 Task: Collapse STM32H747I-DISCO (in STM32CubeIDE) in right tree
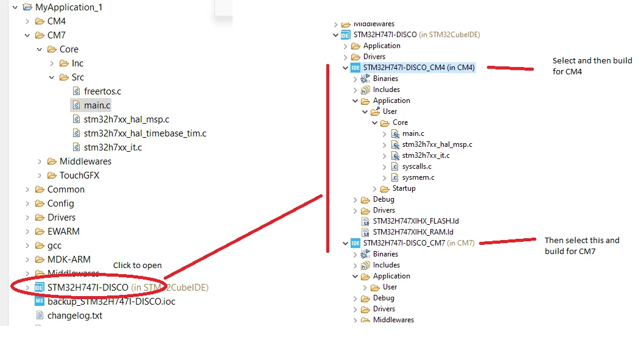point(335,35)
